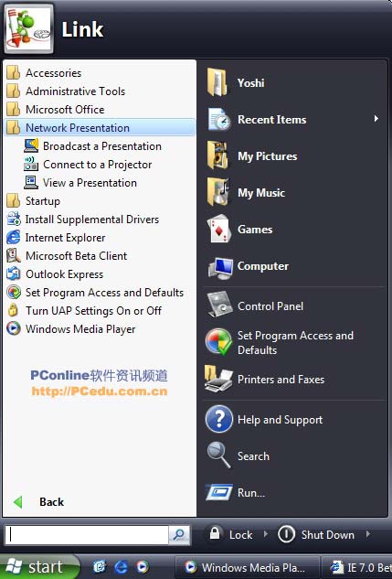
Task: Click the Broadcast a Presentation icon
Action: pos(31,145)
